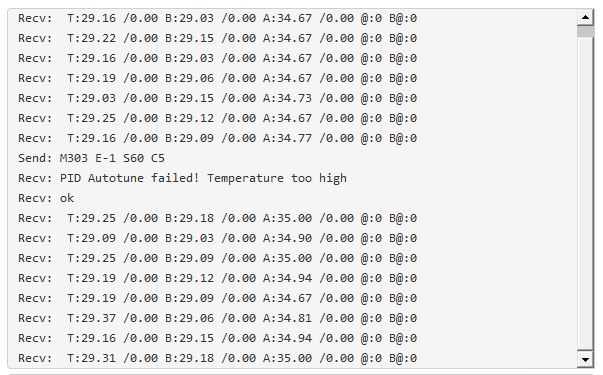Click the scrollbar down arrow

tap(585, 359)
